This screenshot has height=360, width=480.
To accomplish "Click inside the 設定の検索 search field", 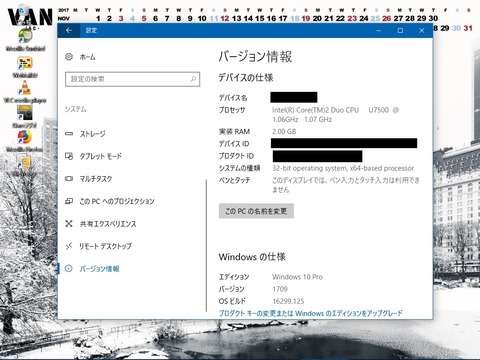I will [132, 79].
